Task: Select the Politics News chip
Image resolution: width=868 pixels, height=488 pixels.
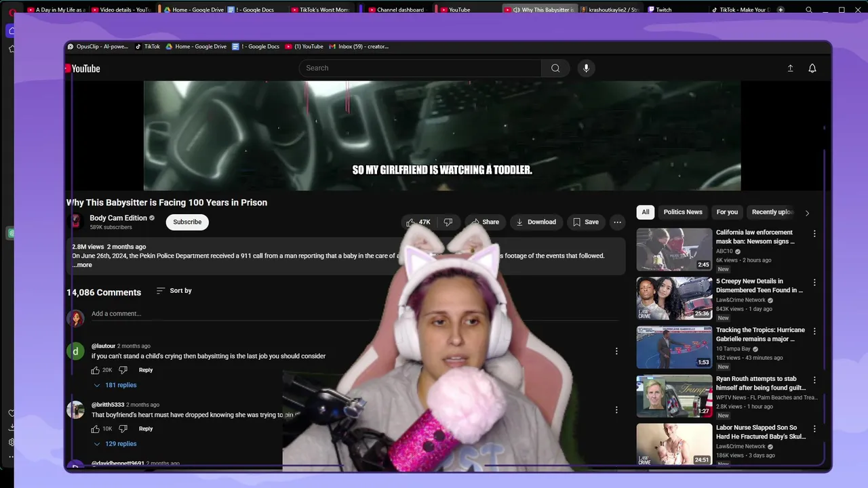Action: 683,212
